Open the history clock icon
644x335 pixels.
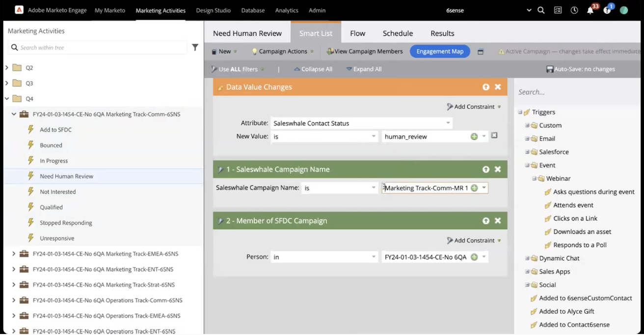pyautogui.click(x=574, y=10)
